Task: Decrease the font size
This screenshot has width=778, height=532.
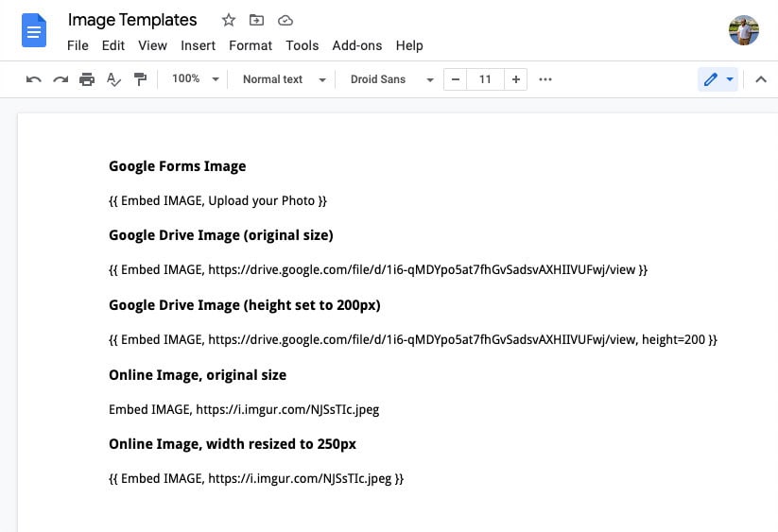Action: (x=456, y=79)
